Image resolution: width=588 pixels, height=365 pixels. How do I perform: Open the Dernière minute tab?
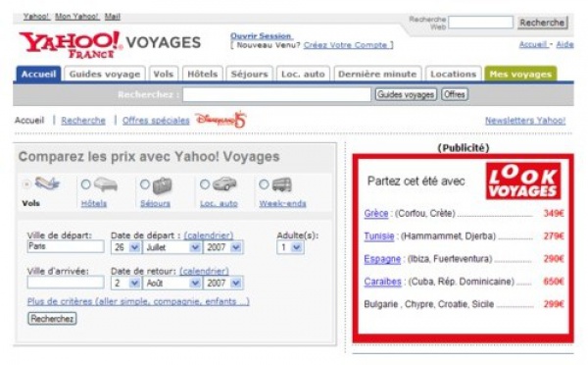pos(377,74)
